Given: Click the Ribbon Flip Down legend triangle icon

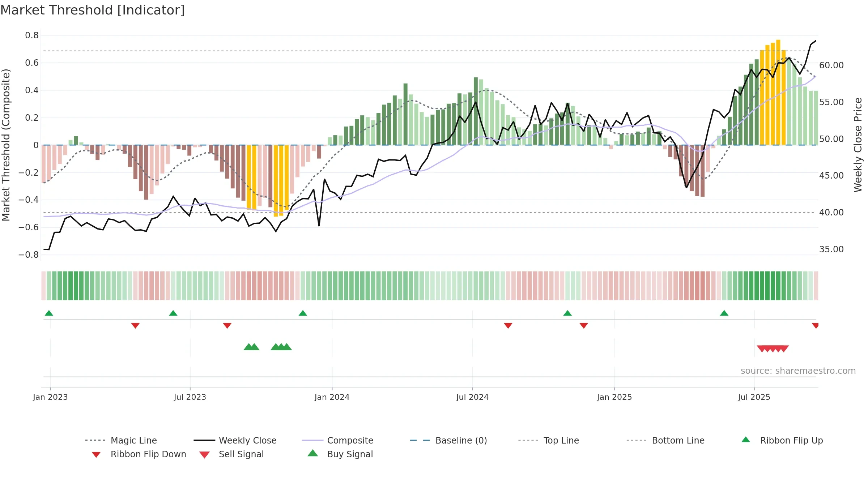Looking at the screenshot, I should [96, 455].
